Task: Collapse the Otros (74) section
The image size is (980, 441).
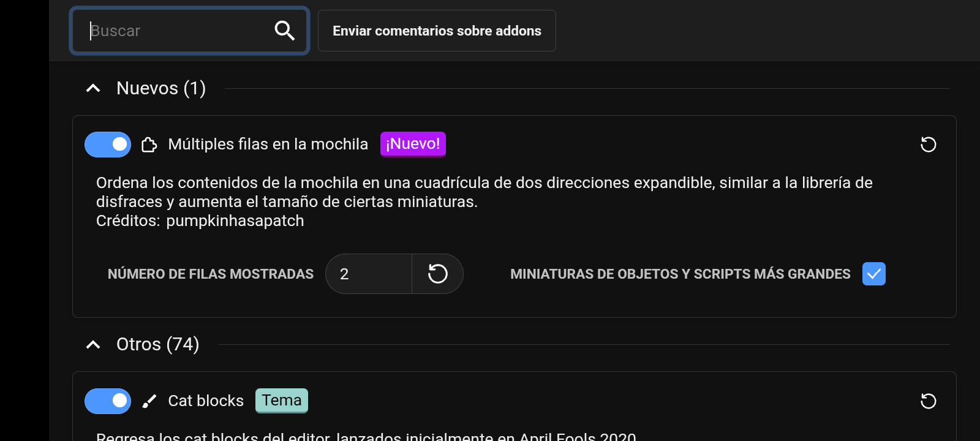Action: pos(93,344)
